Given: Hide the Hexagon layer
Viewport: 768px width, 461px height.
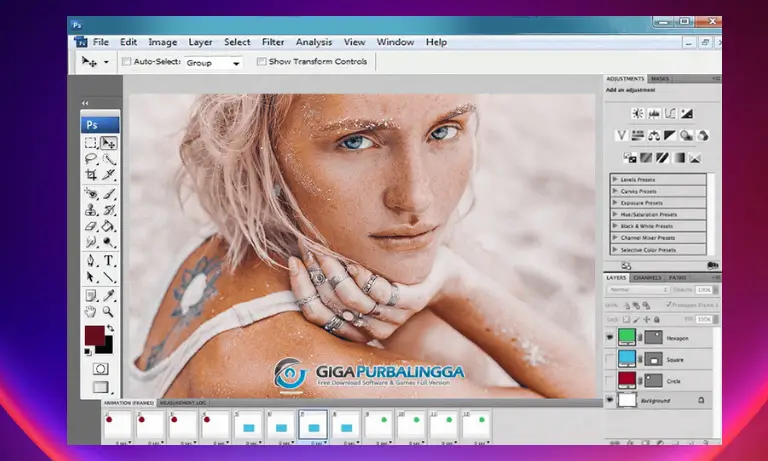Looking at the screenshot, I should (x=609, y=338).
